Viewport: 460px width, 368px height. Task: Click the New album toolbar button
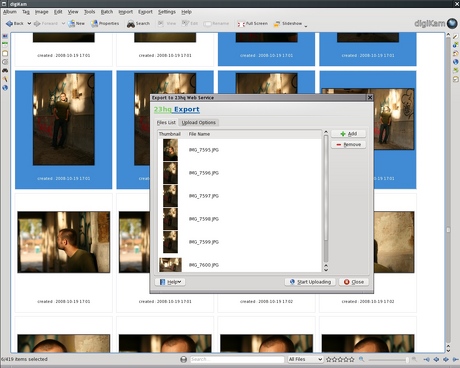pyautogui.click(x=76, y=24)
